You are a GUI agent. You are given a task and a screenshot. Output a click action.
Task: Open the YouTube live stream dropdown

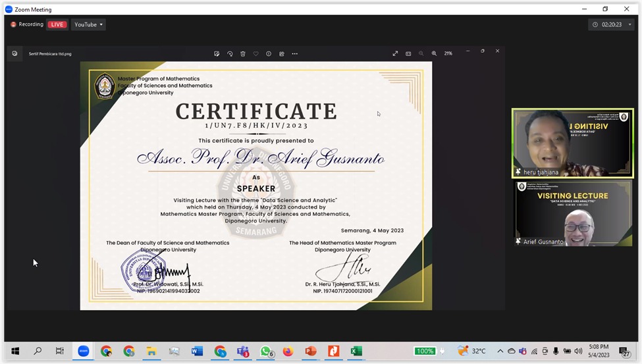pyautogui.click(x=88, y=24)
